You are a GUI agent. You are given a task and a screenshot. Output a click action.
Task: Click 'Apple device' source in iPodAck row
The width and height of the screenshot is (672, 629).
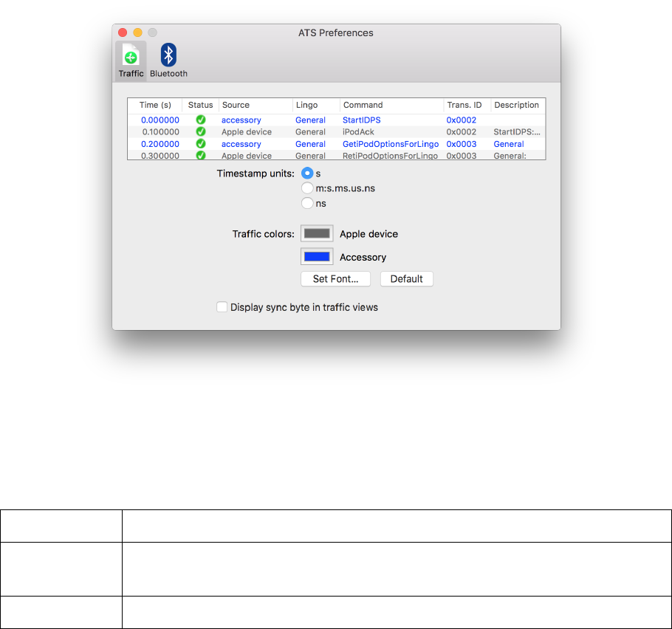[247, 132]
